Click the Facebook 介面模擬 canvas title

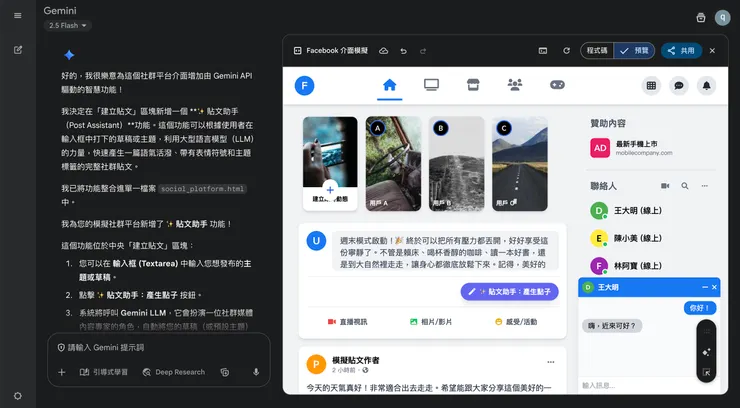point(337,50)
